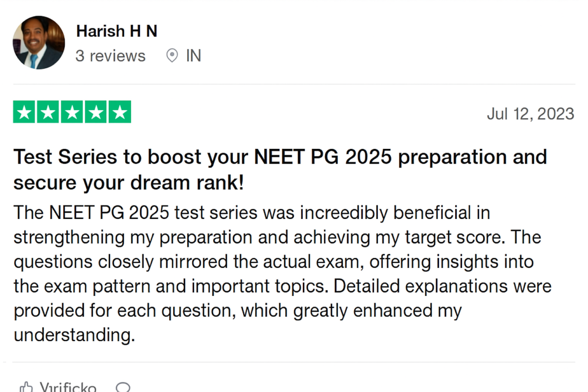Viewport: 588px width, 392px height.
Task: Select the fifth green rating star
Action: click(x=119, y=112)
